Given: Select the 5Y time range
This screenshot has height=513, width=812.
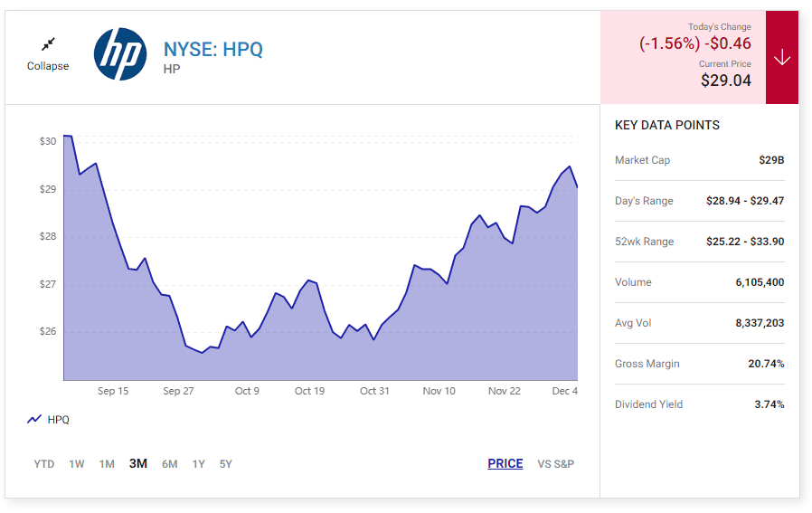Looking at the screenshot, I should [226, 464].
